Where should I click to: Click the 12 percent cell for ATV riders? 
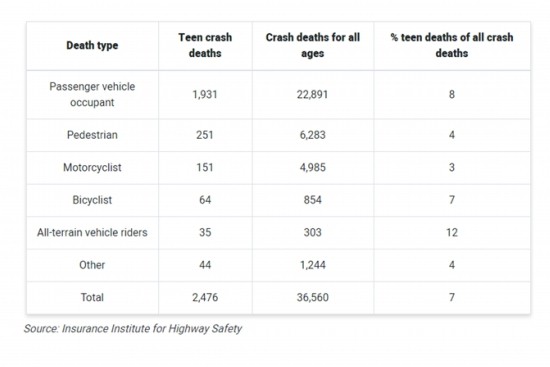pos(452,232)
